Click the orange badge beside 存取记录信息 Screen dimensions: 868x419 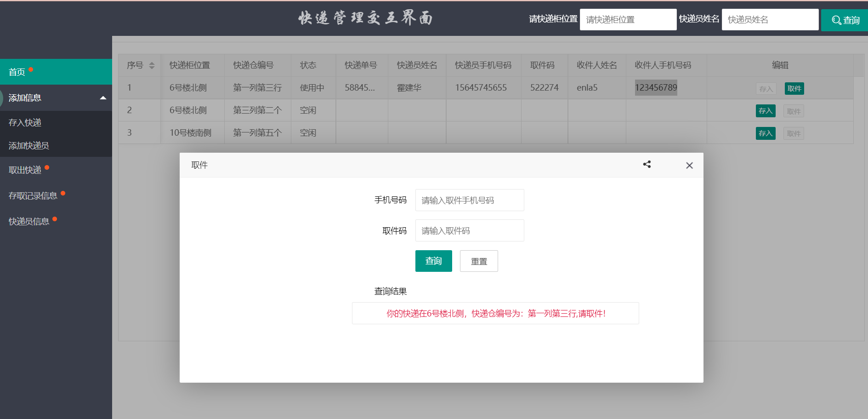point(63,192)
